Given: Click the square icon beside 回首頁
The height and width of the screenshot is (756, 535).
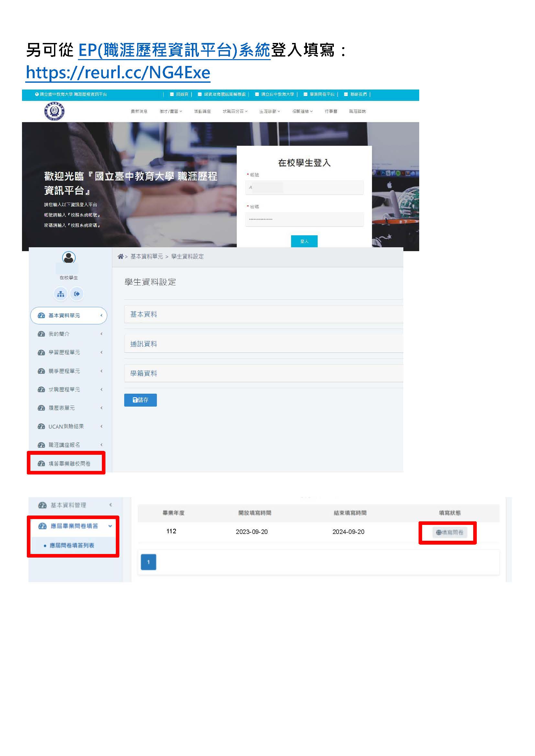Looking at the screenshot, I should coord(172,94).
